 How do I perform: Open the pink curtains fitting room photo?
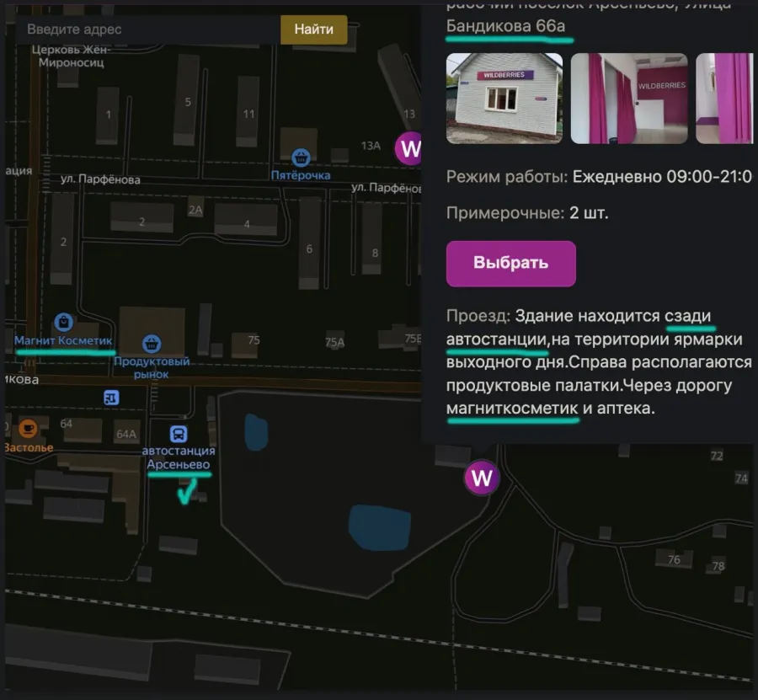point(629,99)
